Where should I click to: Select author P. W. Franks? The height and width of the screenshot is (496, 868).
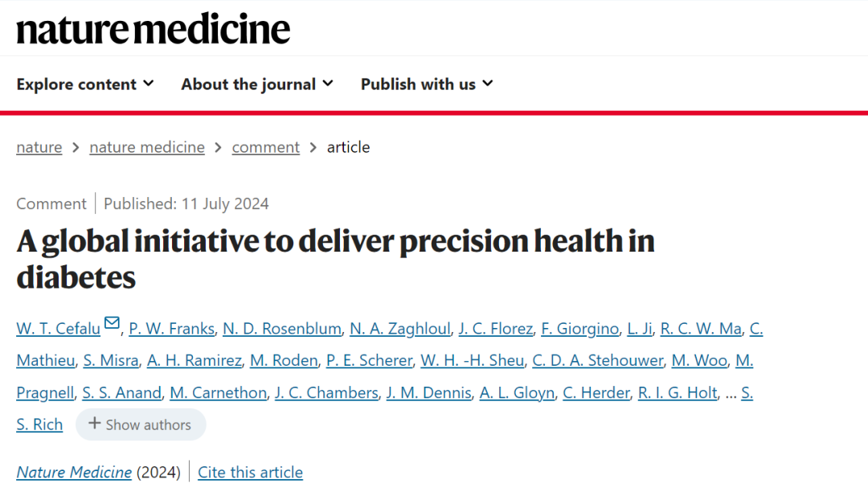tap(172, 329)
